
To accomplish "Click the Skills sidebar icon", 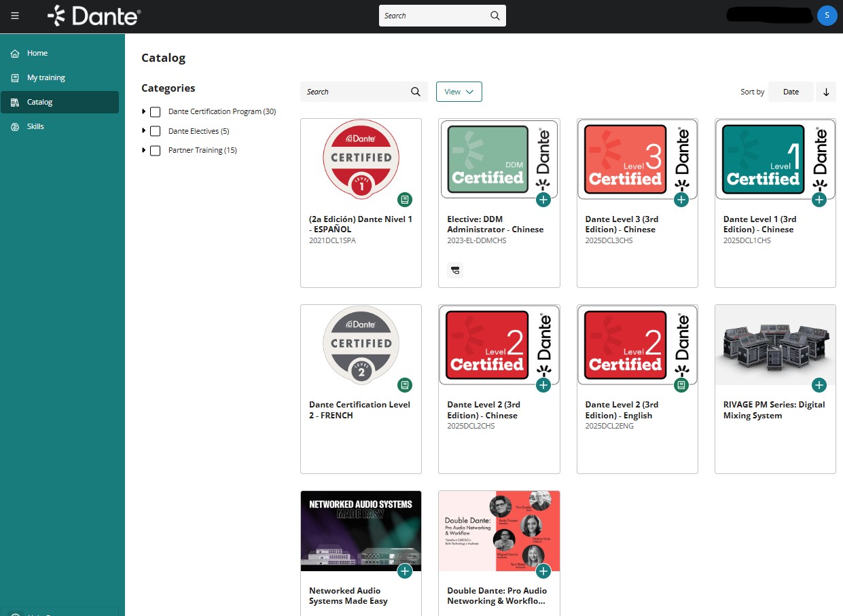I will [15, 126].
